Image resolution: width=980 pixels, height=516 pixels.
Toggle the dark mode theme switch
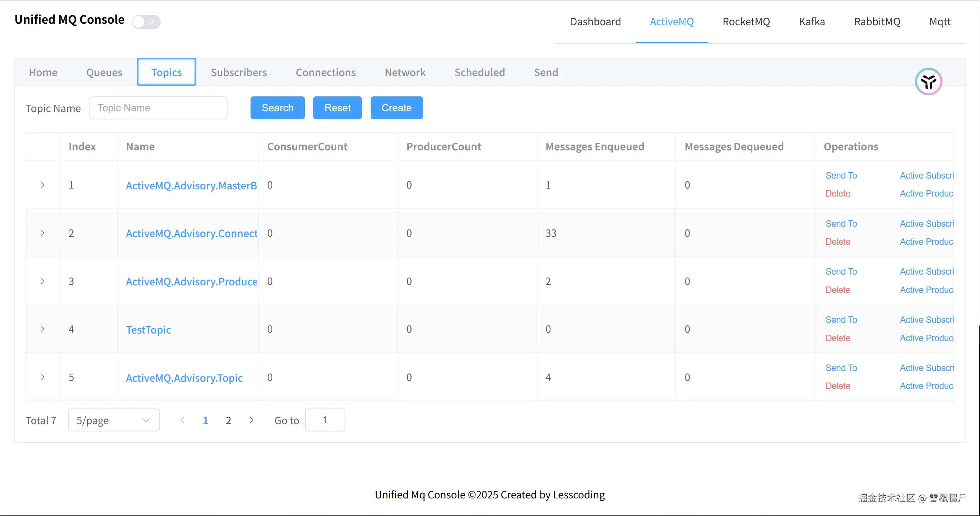tap(146, 22)
